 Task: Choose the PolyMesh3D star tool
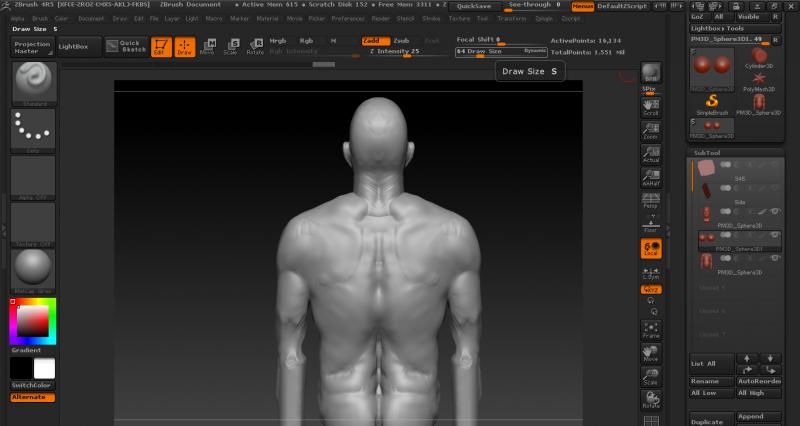coord(758,80)
